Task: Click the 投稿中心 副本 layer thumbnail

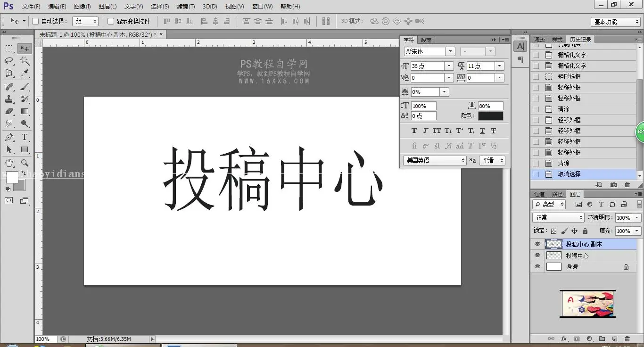Action: coord(554,244)
